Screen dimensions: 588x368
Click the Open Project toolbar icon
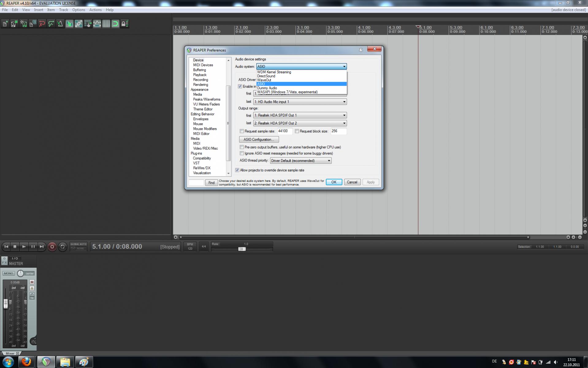click(x=14, y=24)
